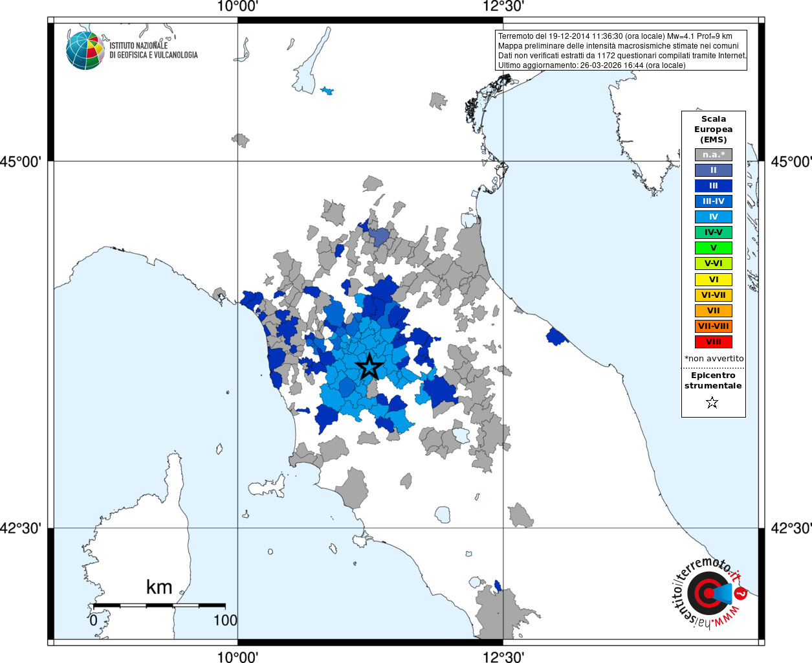Click the right 42°30' latitude label
Screen dimensions: 812x663
pyautogui.click(x=791, y=528)
